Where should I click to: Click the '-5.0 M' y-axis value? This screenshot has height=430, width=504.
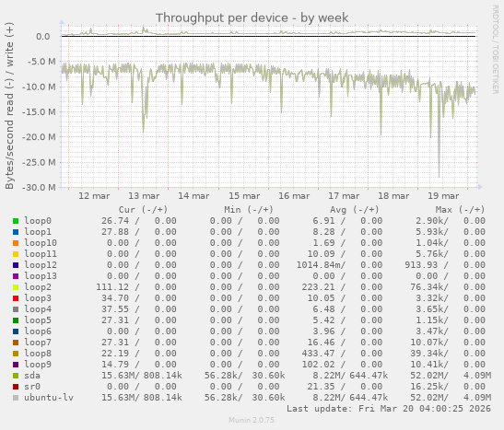tap(41, 62)
